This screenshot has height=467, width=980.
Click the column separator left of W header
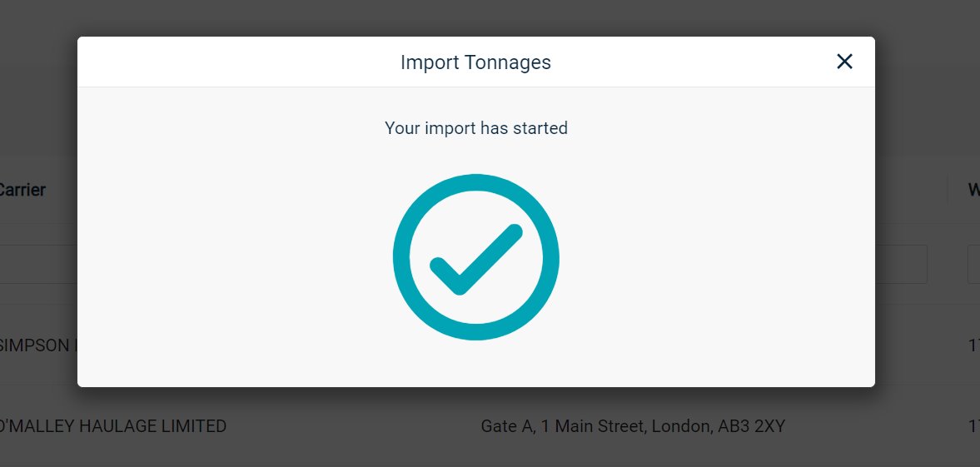[x=948, y=190]
